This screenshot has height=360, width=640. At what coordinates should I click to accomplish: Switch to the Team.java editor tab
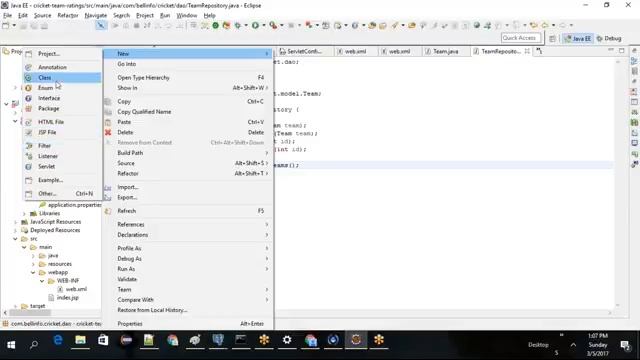coord(442,51)
